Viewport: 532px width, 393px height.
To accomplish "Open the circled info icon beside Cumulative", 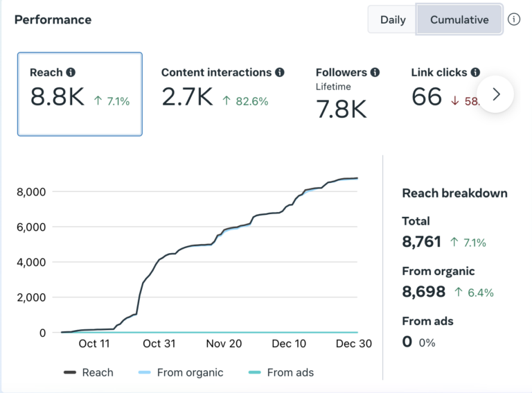I will [x=514, y=19].
